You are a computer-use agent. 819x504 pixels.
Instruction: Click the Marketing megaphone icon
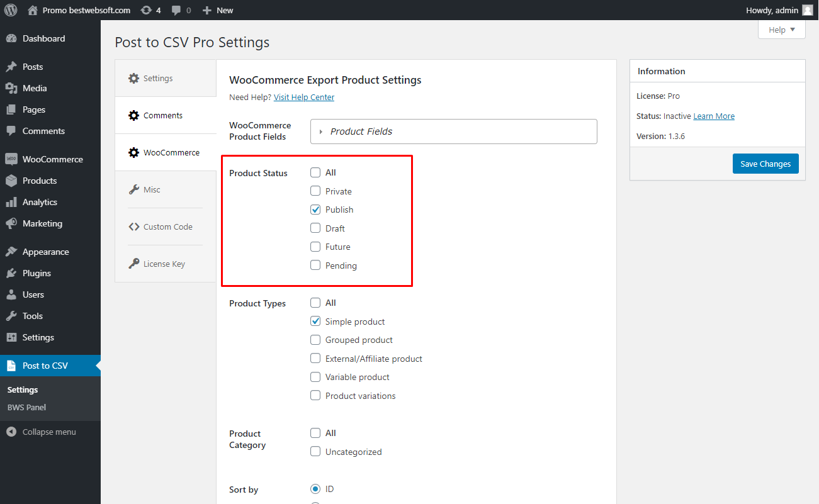11,223
